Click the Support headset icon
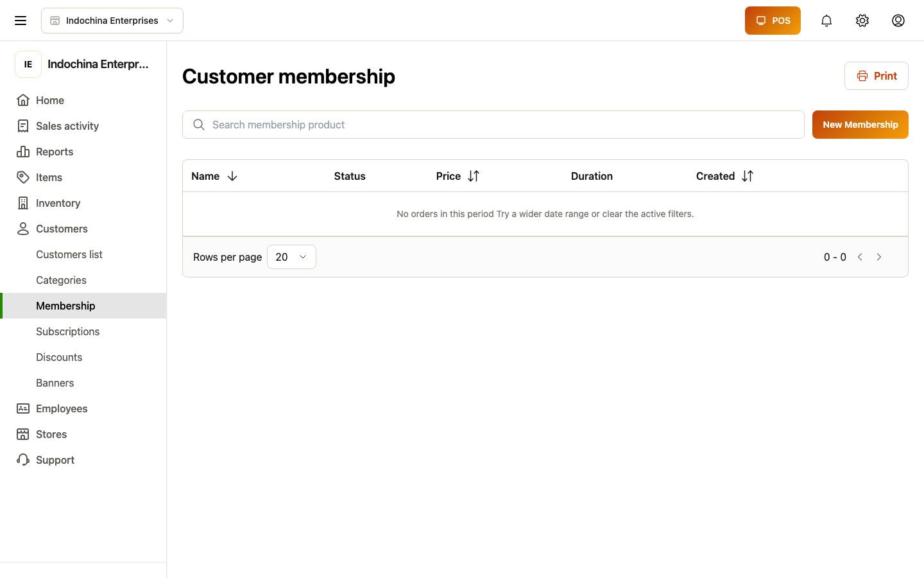 [23, 460]
